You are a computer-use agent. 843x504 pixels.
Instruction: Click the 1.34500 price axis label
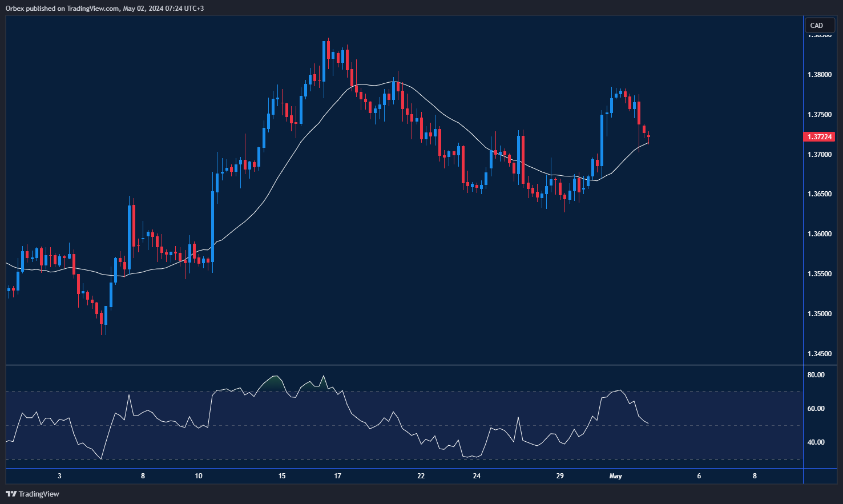click(x=819, y=354)
